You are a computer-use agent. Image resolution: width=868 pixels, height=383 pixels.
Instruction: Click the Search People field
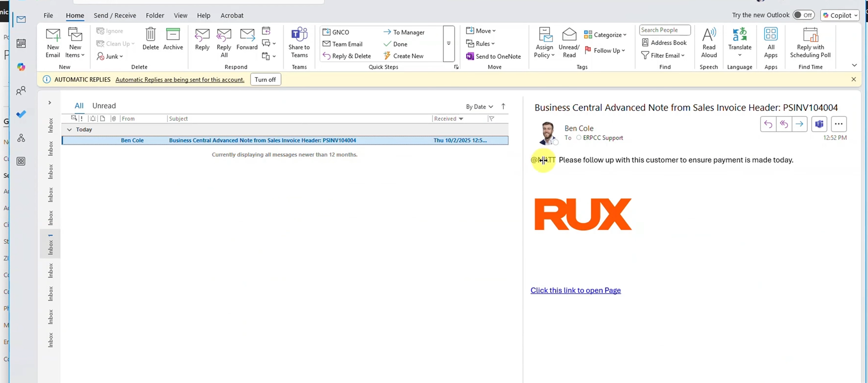(x=665, y=30)
